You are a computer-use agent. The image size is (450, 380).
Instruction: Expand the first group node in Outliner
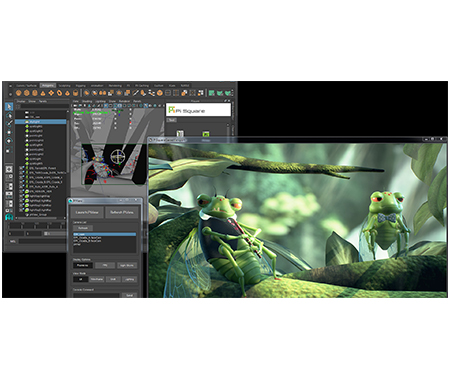[x=21, y=168]
